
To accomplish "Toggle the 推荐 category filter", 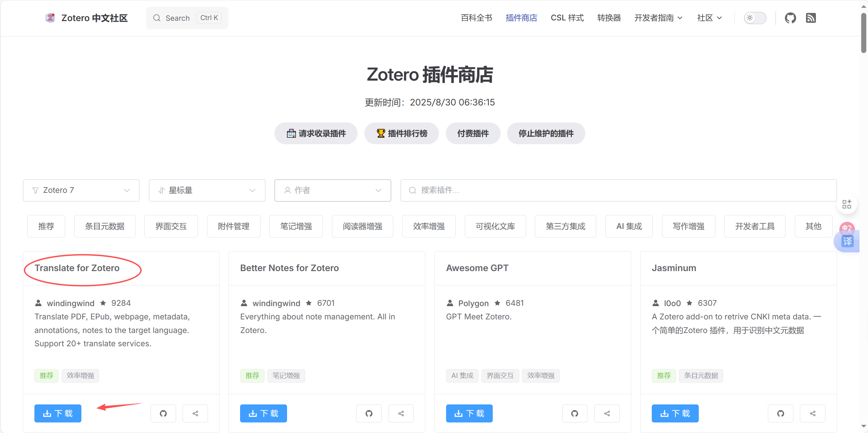I will (x=46, y=226).
